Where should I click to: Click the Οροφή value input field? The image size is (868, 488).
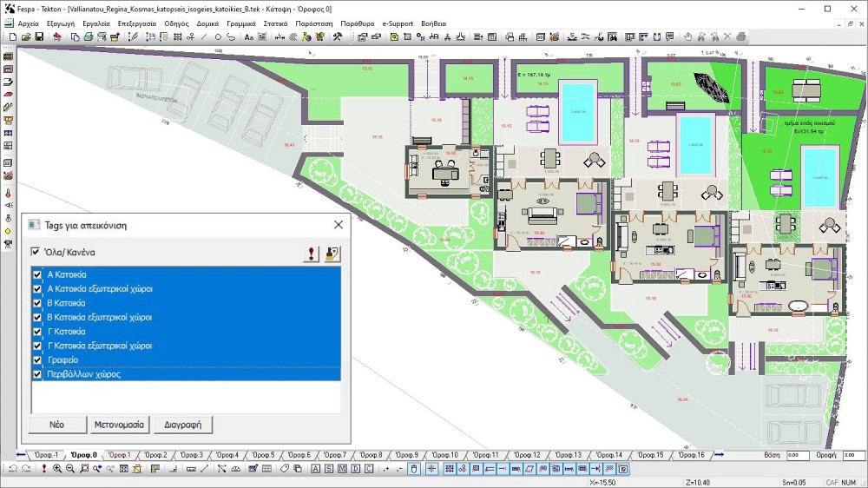pyautogui.click(x=852, y=455)
